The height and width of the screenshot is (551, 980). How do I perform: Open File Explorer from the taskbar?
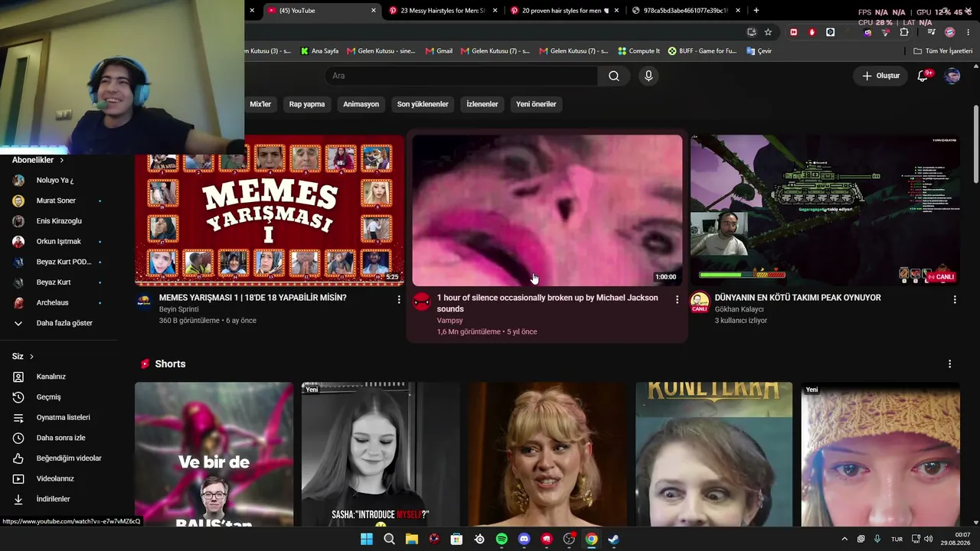[412, 539]
